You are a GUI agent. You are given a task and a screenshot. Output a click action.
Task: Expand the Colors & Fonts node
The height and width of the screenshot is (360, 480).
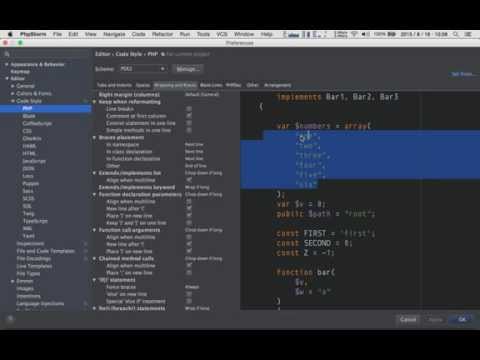coord(12,93)
